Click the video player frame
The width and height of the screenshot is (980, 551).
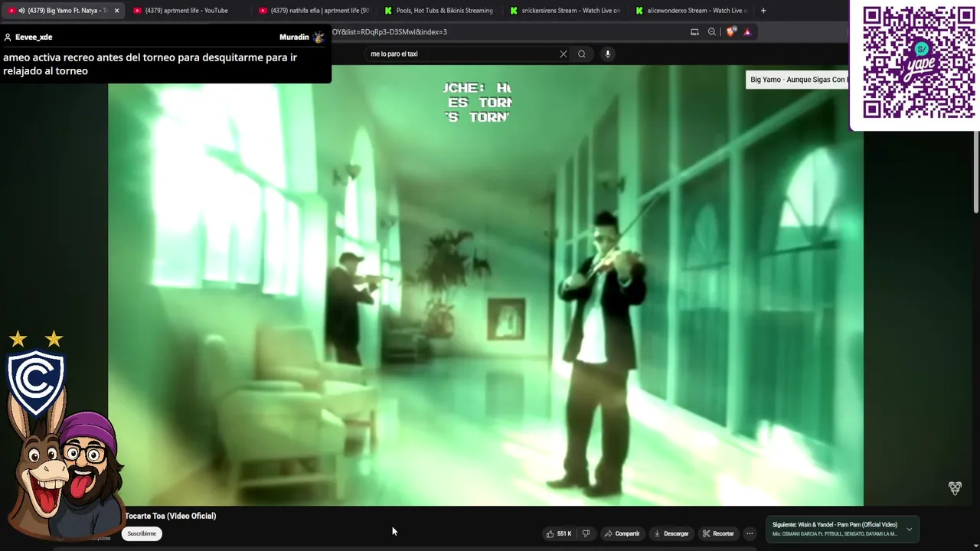485,285
